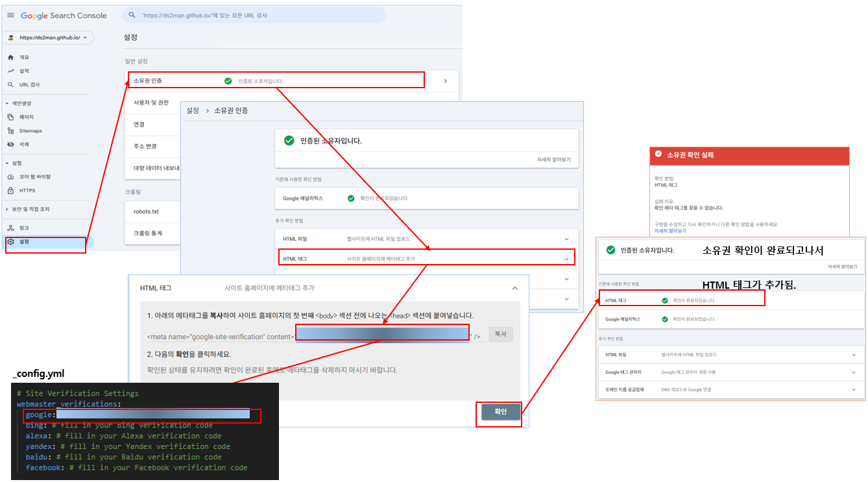Image resolution: width=868 pixels, height=482 pixels.
Task: Click the search icon in top search bar
Action: pos(132,15)
